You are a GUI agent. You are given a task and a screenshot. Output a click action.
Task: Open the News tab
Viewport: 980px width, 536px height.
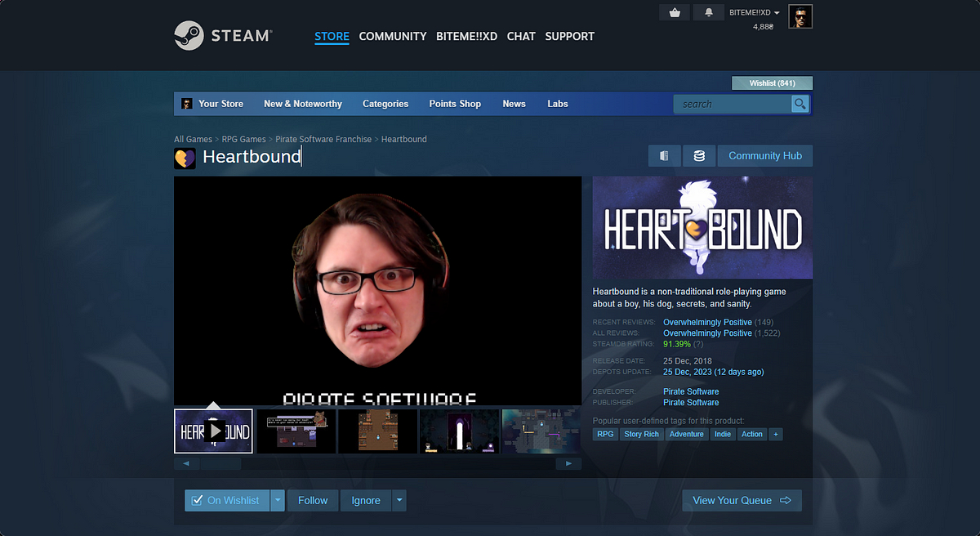pyautogui.click(x=514, y=104)
